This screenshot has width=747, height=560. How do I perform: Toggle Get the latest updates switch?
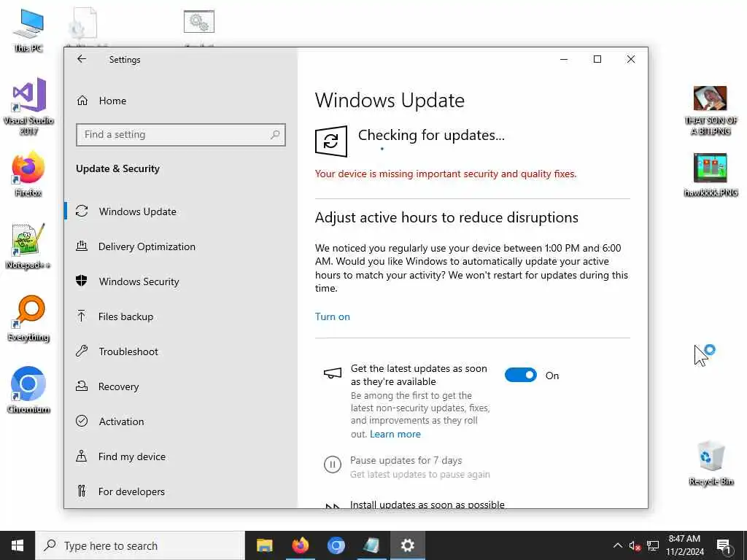(x=521, y=376)
